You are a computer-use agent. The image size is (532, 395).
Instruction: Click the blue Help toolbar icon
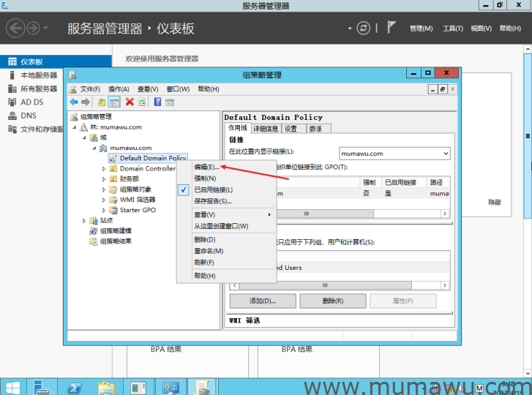[x=157, y=102]
